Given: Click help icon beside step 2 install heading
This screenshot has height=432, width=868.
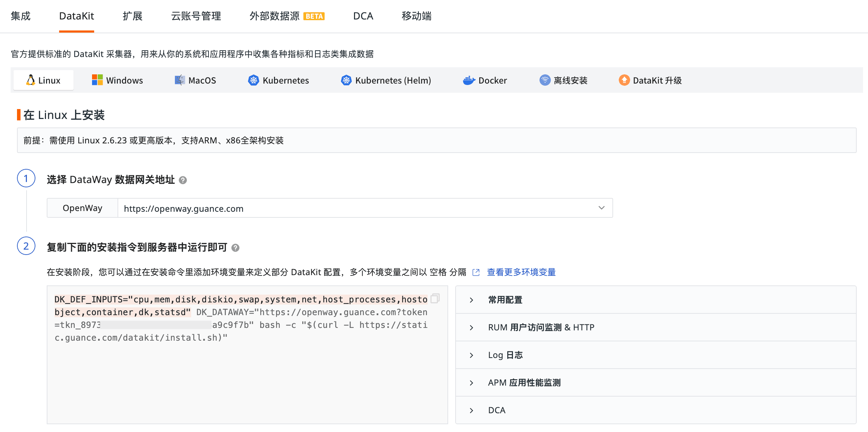Looking at the screenshot, I should [x=235, y=248].
